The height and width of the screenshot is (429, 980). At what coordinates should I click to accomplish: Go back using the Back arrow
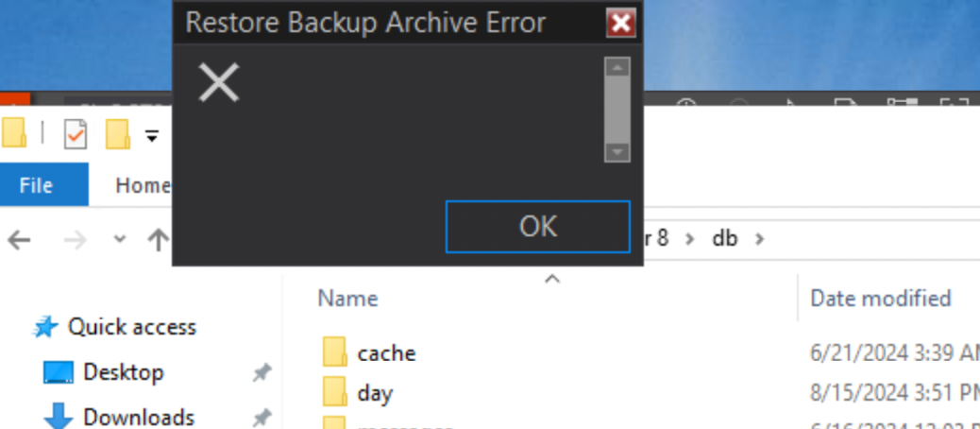click(x=20, y=239)
